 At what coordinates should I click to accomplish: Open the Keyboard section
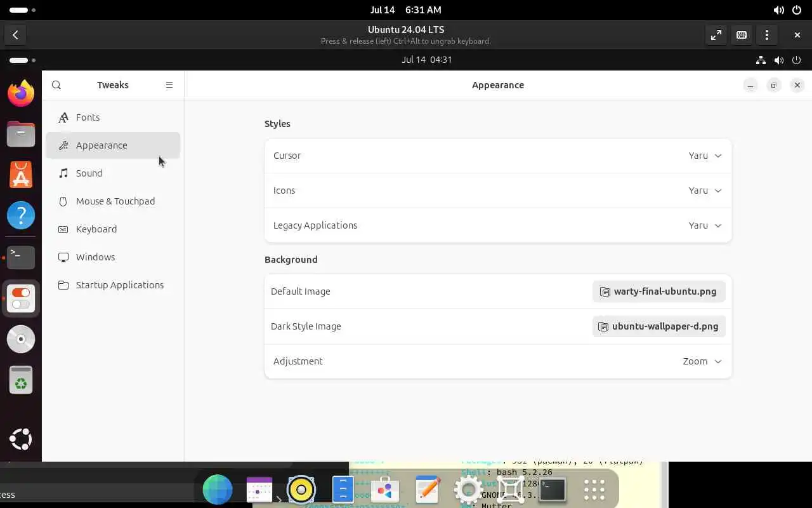(113, 229)
